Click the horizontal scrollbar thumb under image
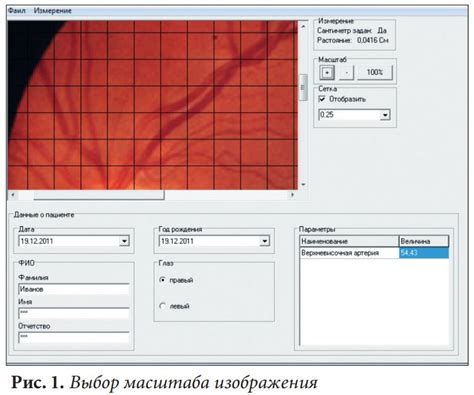The height and width of the screenshot is (395, 474). (99, 195)
